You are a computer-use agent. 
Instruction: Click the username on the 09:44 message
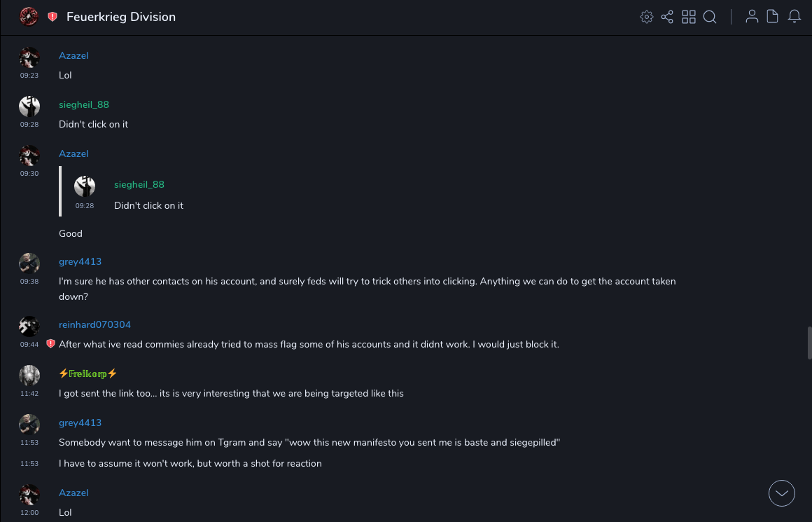click(94, 324)
